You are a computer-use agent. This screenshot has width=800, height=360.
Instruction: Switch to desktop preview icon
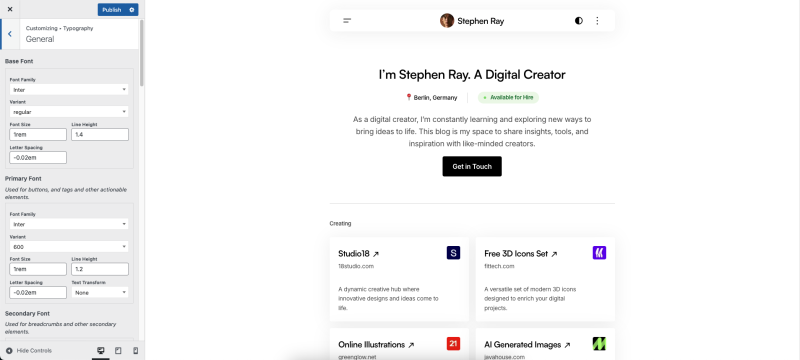pyautogui.click(x=101, y=351)
